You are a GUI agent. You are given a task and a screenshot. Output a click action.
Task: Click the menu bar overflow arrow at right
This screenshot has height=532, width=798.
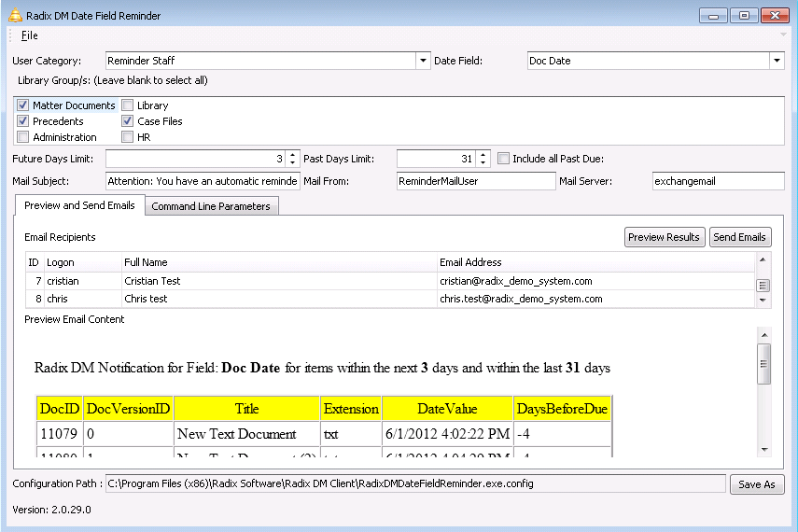[x=783, y=35]
